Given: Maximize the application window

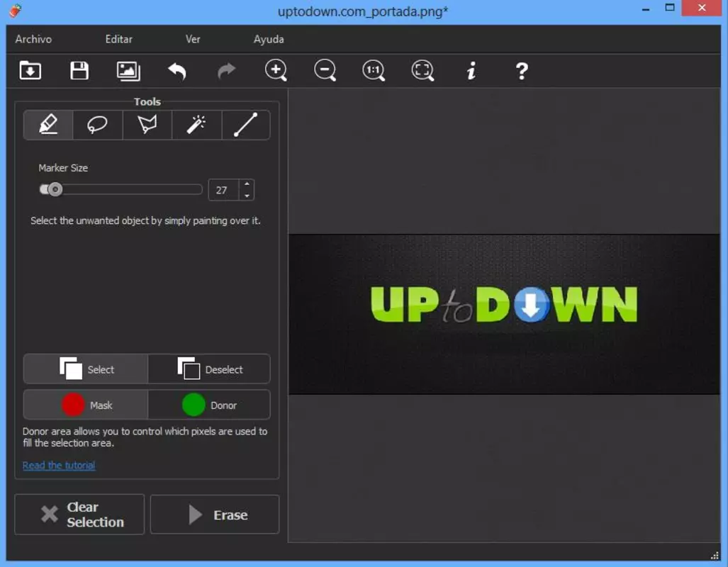Looking at the screenshot, I should [669, 7].
